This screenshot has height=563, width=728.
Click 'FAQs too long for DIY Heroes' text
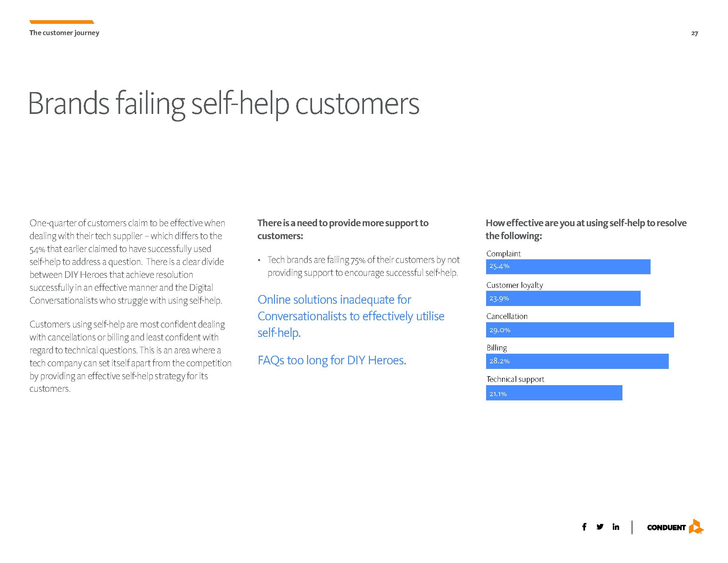[332, 360]
